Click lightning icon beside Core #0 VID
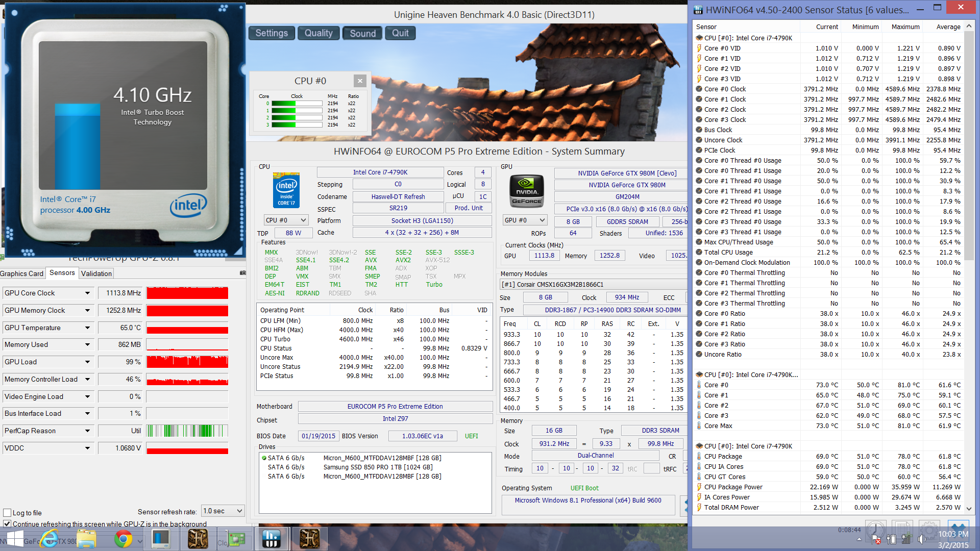 click(699, 48)
